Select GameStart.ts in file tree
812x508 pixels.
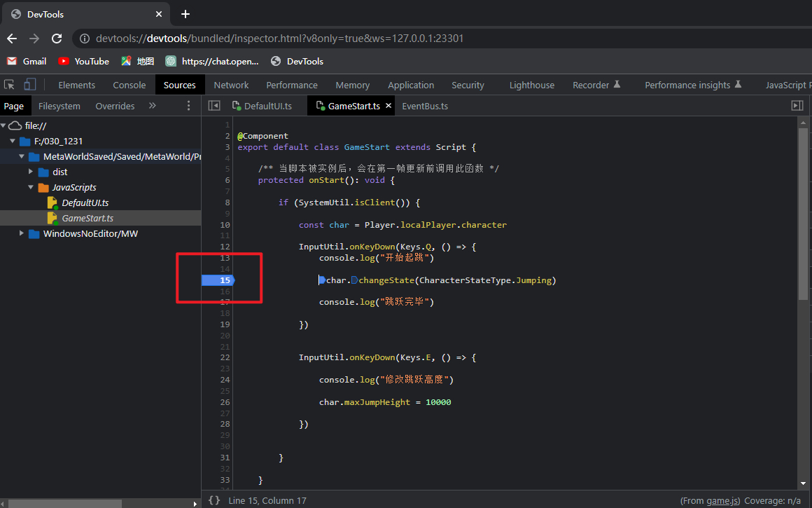[87, 218]
